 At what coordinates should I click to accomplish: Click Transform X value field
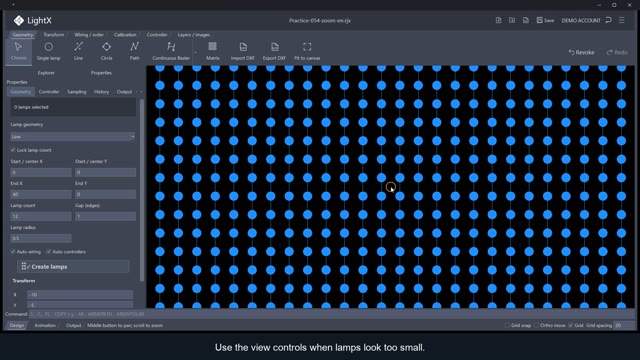tap(80, 294)
